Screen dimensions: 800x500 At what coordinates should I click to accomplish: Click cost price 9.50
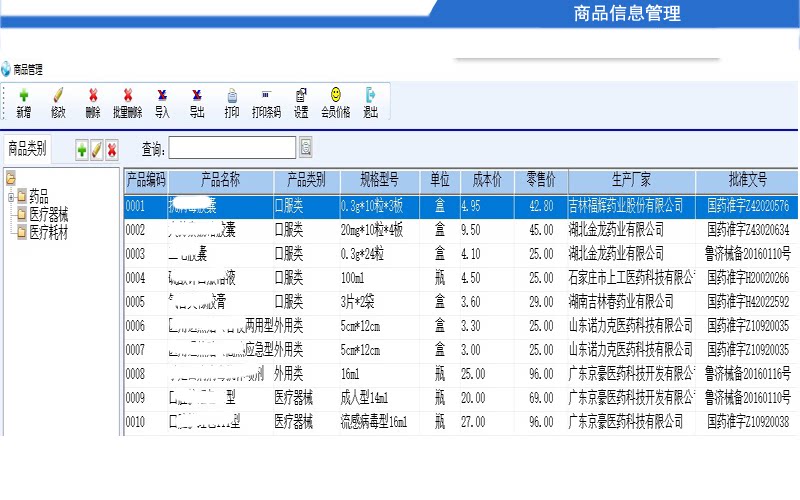pyautogui.click(x=471, y=230)
